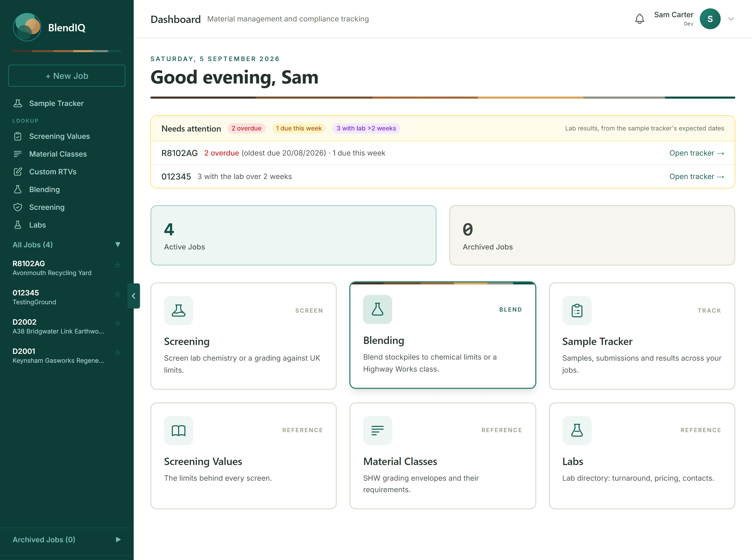Click Sam Carter's avatar circle
Screen dimensions: 752x560
(x=710, y=19)
